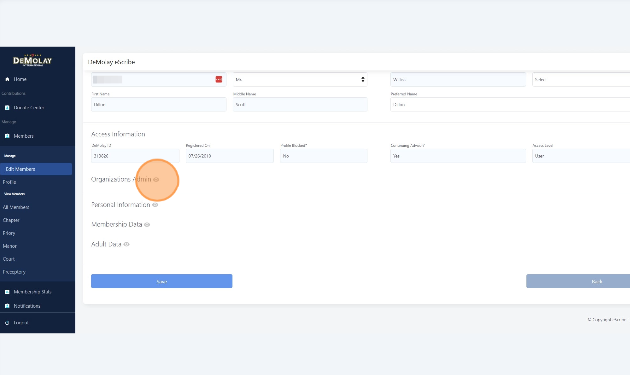Toggle Organizations Admin eye icon
The width and height of the screenshot is (630, 375).
click(156, 180)
